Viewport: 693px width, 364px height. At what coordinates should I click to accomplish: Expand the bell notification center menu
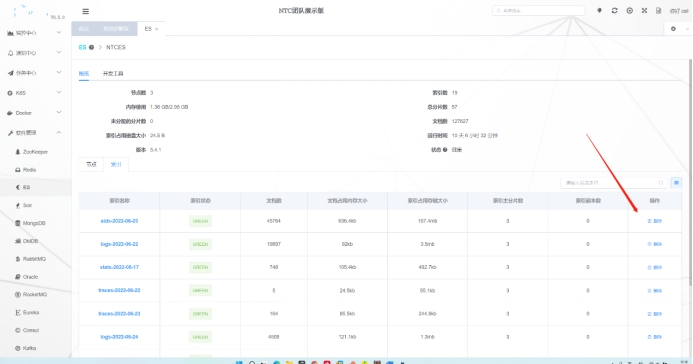(34, 53)
